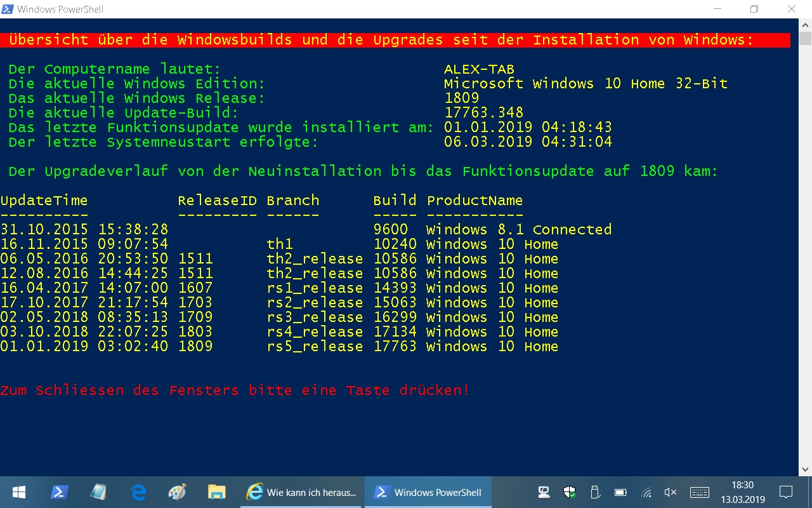
Task: Click release ID 1709
Action: tap(195, 317)
